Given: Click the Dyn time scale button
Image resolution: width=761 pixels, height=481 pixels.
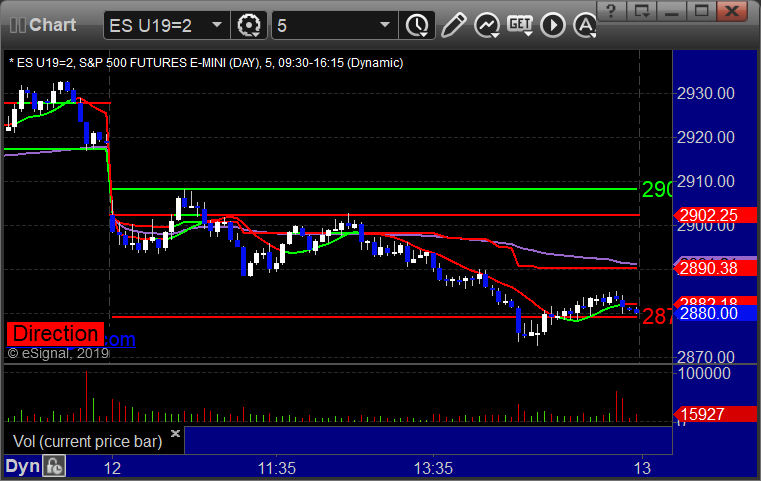Looking at the screenshot, I should point(23,466).
